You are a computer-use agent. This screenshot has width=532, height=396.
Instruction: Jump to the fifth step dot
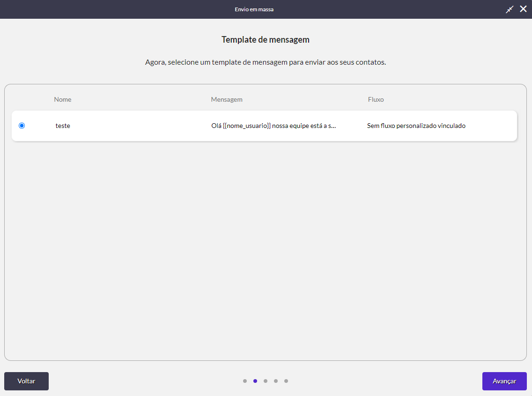286,381
